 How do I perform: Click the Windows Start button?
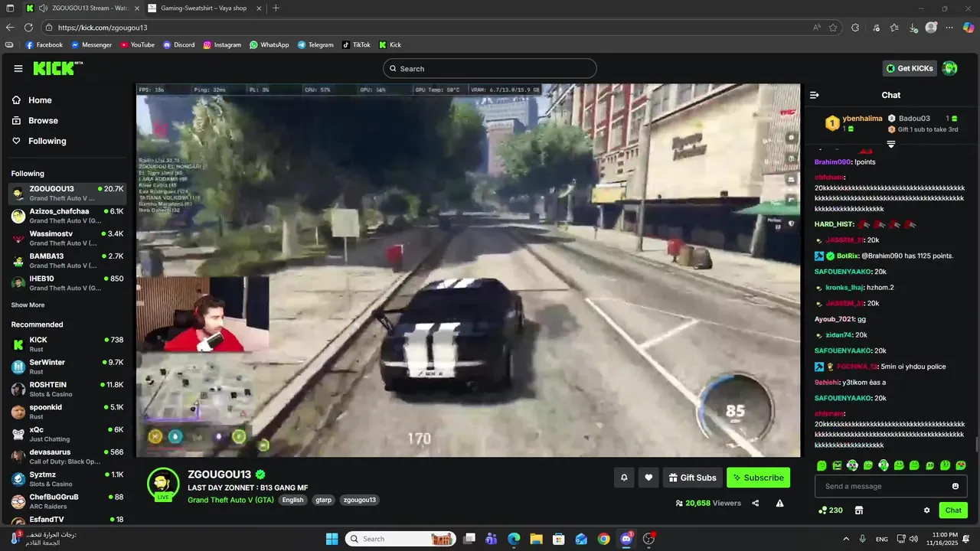[332, 539]
